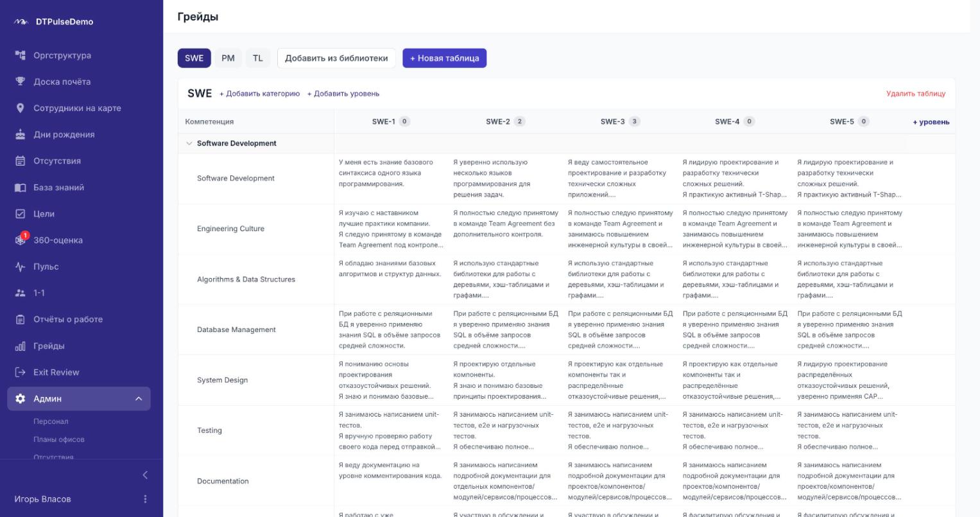980x517 pixels.
Task: Click the SWE-2 employee count badge
Action: click(x=520, y=121)
